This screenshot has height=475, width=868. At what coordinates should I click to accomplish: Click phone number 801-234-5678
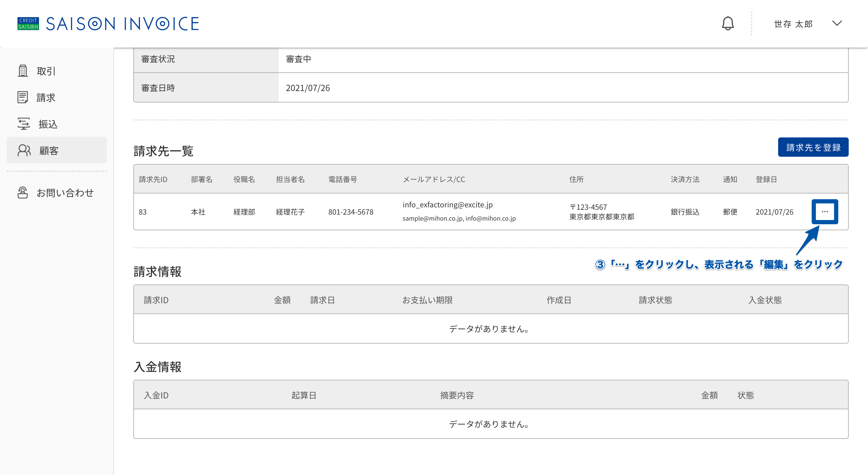click(x=351, y=212)
